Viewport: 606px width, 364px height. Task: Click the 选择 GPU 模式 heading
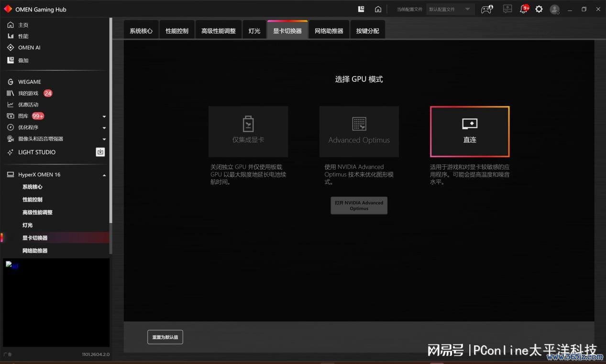pyautogui.click(x=359, y=79)
